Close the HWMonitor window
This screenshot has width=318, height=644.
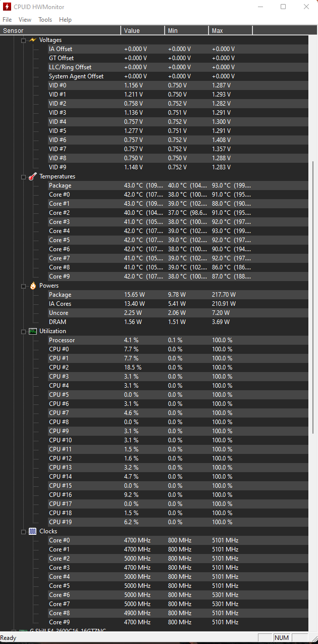[306, 7]
